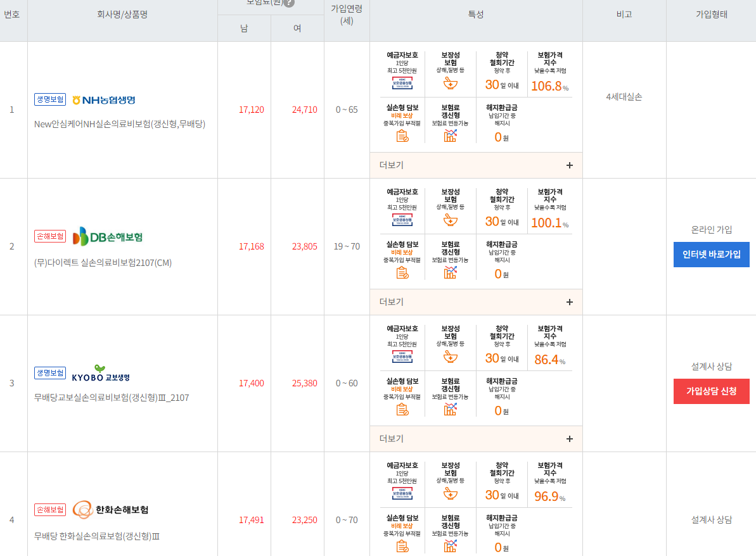756x556 pixels.
Task: Click KDIC deposit protection icon in DB손해보험 row
Action: pyautogui.click(x=402, y=220)
